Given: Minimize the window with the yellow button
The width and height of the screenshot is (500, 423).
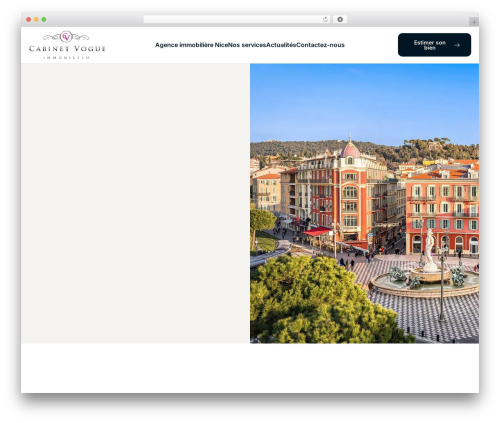Looking at the screenshot, I should pos(36,19).
